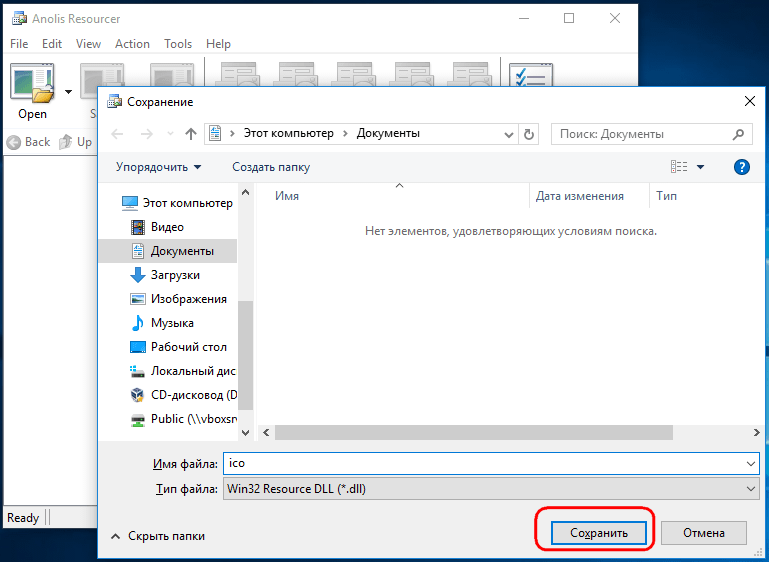Select Видео folder in sidebar
Screen dimensions: 769x562
(x=167, y=227)
